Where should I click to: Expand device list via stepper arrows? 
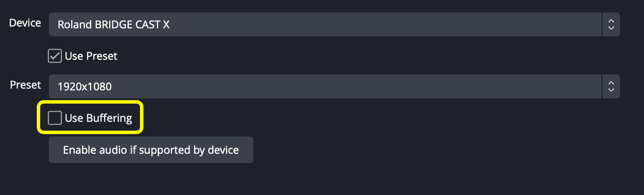611,25
